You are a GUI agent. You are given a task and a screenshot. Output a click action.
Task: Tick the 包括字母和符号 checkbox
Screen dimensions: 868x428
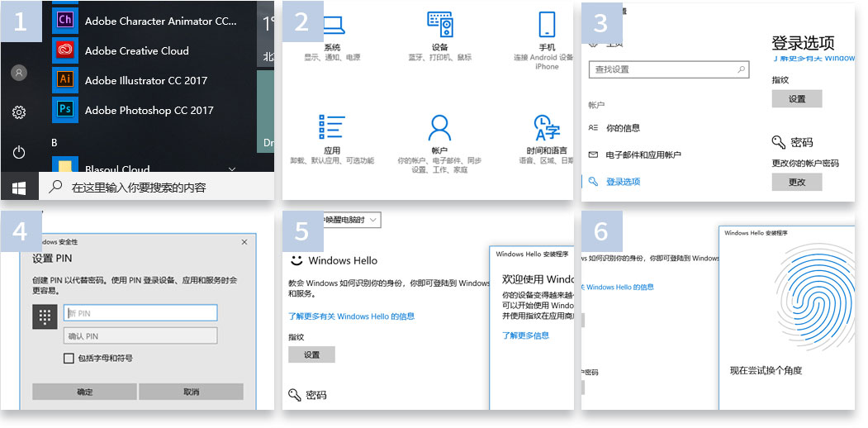[x=69, y=359]
